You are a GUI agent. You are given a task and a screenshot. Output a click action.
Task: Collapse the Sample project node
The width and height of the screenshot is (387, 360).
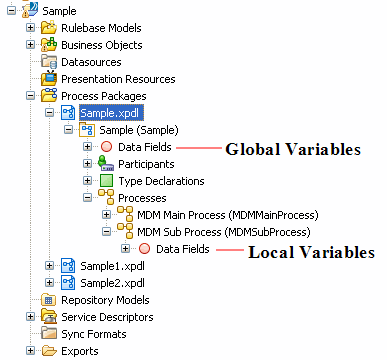pyautogui.click(x=11, y=11)
